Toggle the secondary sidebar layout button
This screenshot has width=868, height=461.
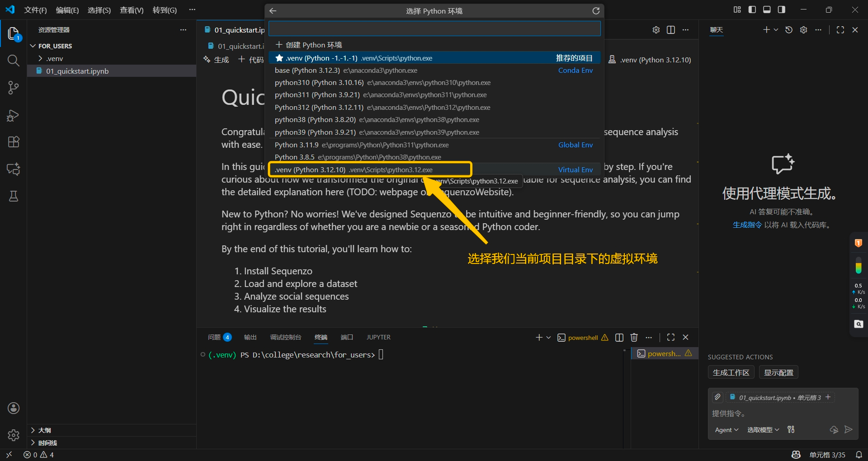(x=781, y=9)
